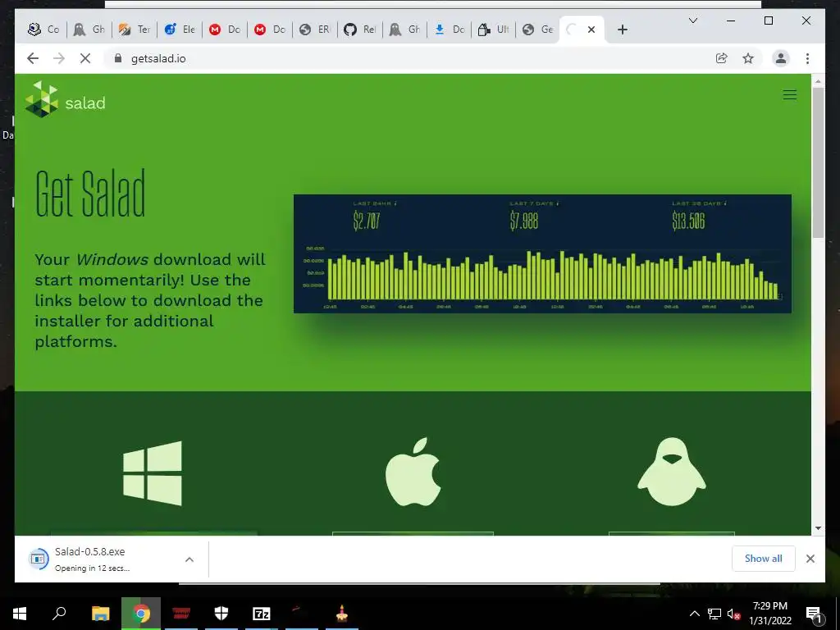Switch to the first 'Co' tab
This screenshot has height=630, width=840.
[44, 30]
